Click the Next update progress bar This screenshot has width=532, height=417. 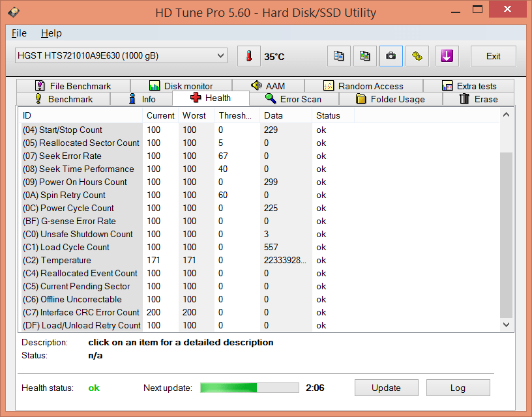click(x=250, y=388)
